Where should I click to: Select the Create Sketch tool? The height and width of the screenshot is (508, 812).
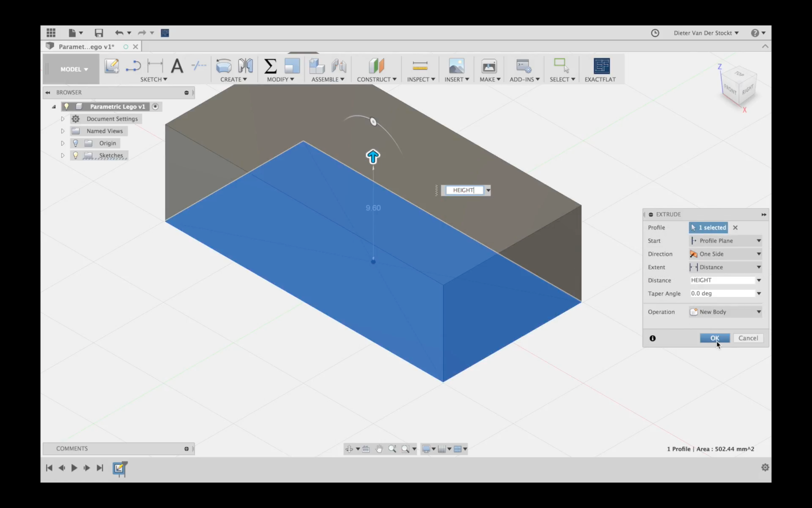(112, 66)
